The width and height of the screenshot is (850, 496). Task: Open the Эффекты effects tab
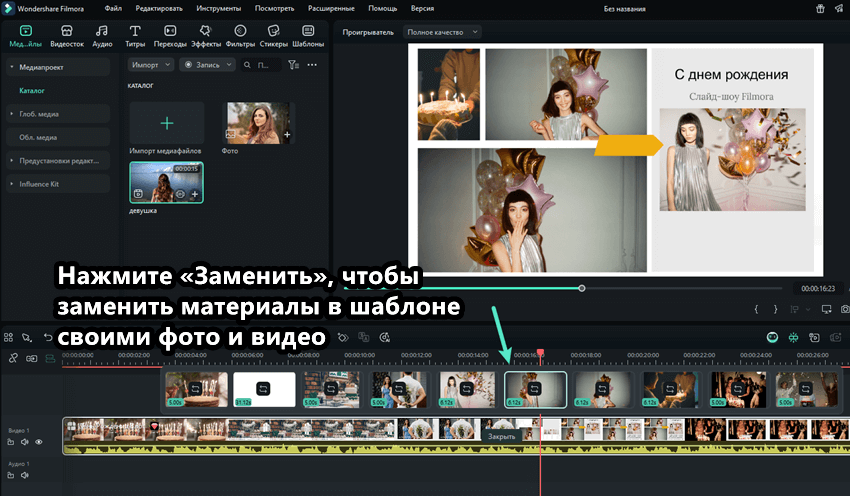[205, 36]
